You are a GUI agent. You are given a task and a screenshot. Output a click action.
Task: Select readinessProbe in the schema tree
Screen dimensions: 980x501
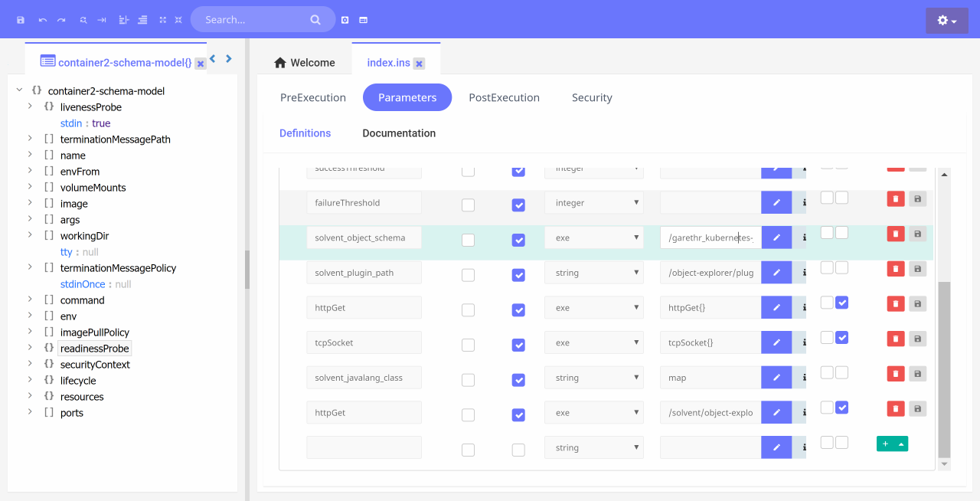[x=94, y=349]
